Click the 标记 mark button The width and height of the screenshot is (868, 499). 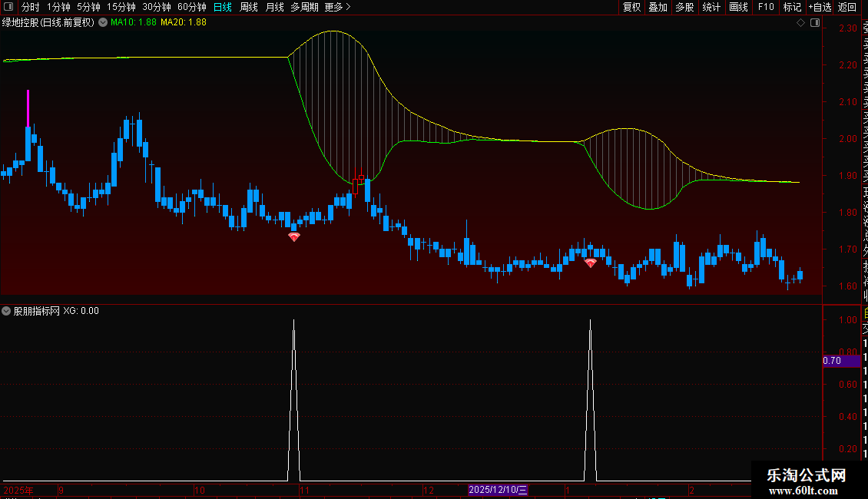tap(792, 7)
